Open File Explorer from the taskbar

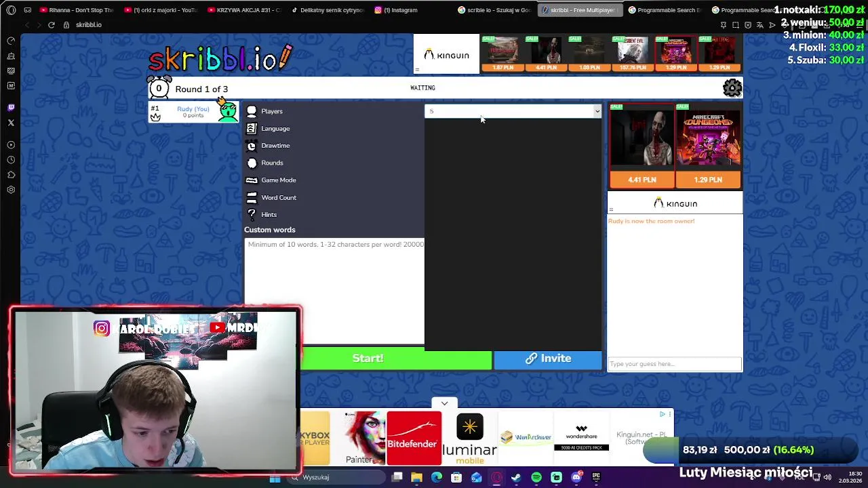click(416, 477)
